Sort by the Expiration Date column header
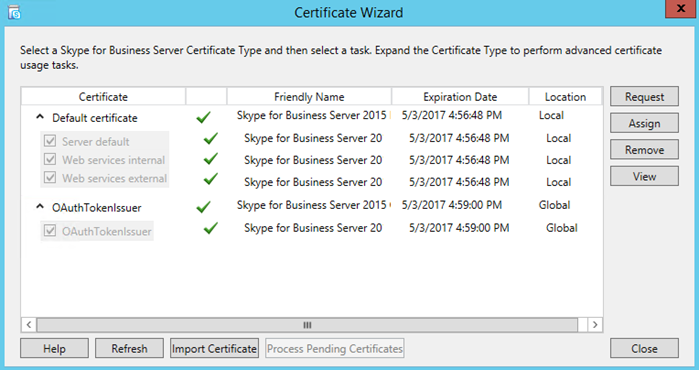Image resolution: width=699 pixels, height=370 pixels. click(x=460, y=97)
